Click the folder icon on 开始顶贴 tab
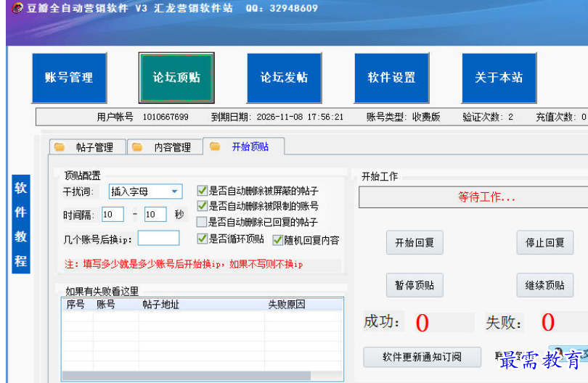This screenshot has width=588, height=383. pos(215,147)
